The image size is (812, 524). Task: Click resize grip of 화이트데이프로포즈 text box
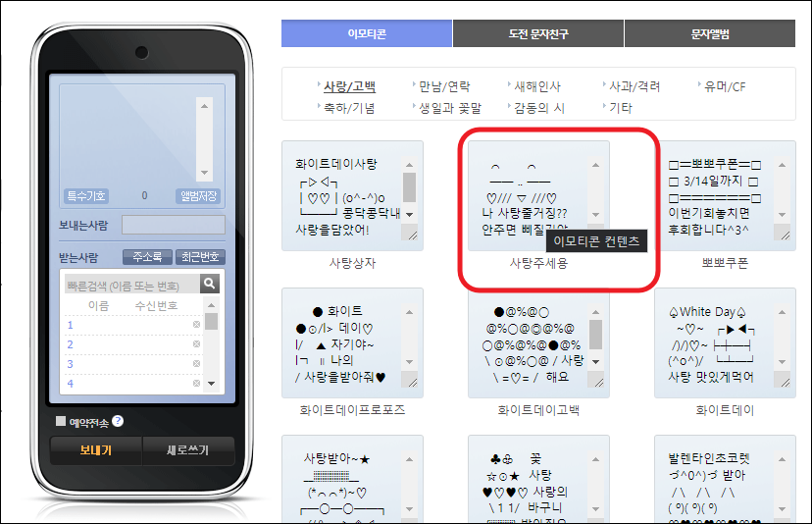412,382
